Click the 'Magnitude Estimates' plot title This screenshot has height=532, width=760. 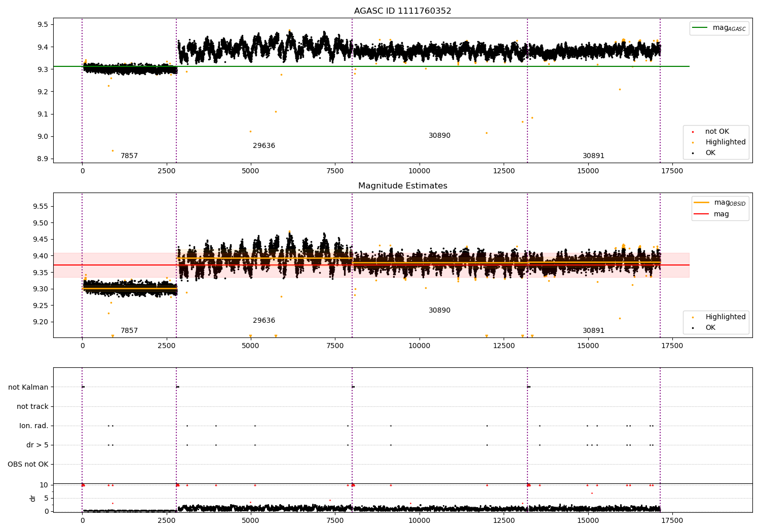[402, 186]
